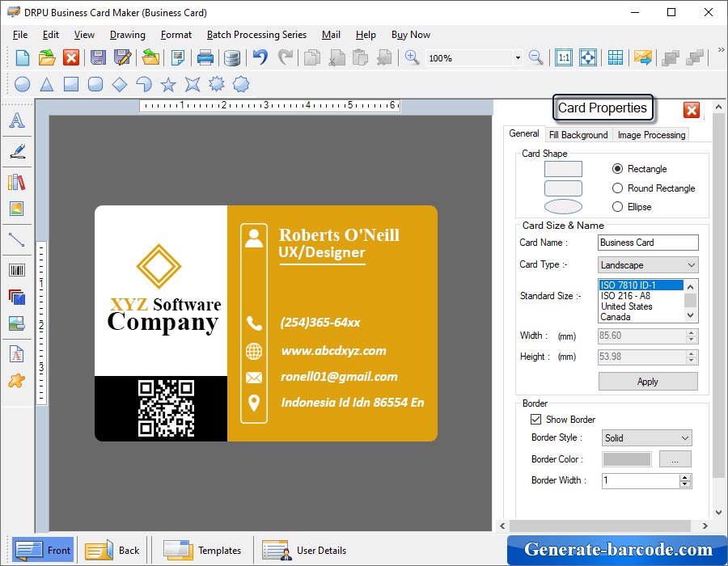This screenshot has height=566, width=728.
Task: Open Batch Processing Series menu
Action: tap(256, 35)
